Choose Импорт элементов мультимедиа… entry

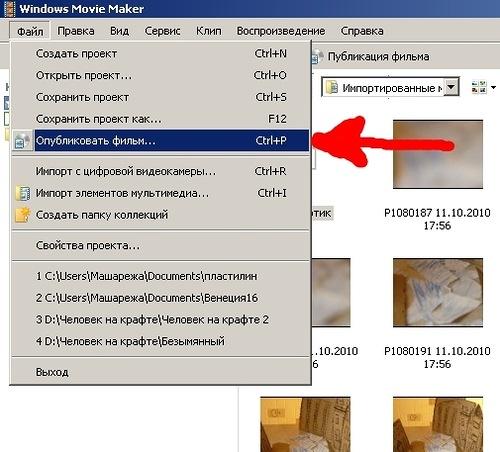click(161, 193)
